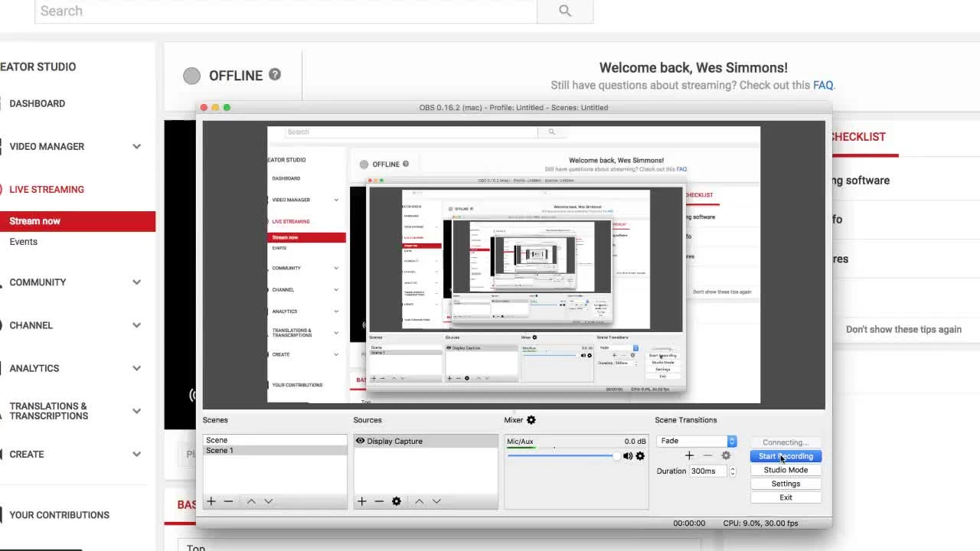Mute the Mic/Aux speaker icon
Image resolution: width=980 pixels, height=551 pixels.
(x=628, y=456)
